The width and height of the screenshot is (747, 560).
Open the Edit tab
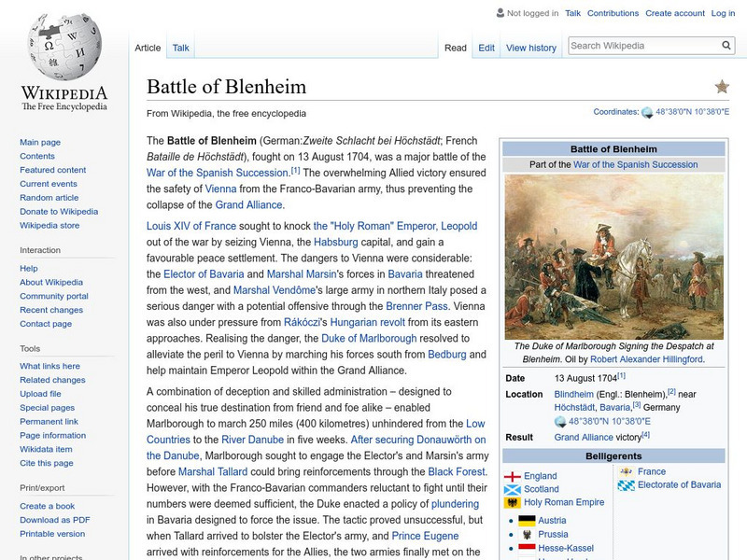point(486,48)
